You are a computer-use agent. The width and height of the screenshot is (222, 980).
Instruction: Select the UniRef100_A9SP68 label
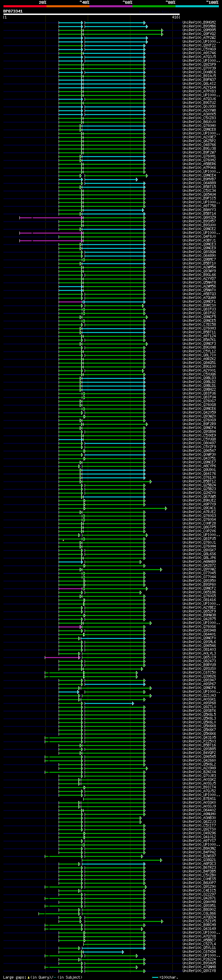pyautogui.click(x=199, y=703)
